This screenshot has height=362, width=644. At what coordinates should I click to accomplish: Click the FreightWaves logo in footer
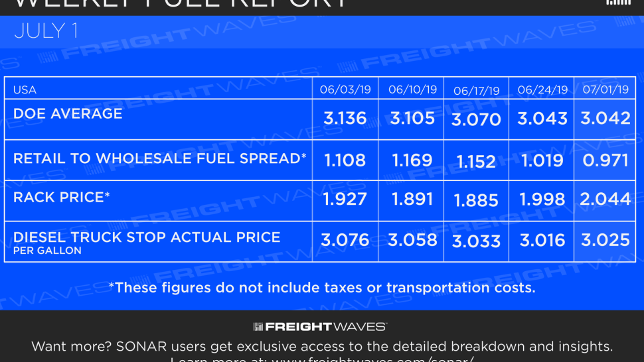coord(320,327)
